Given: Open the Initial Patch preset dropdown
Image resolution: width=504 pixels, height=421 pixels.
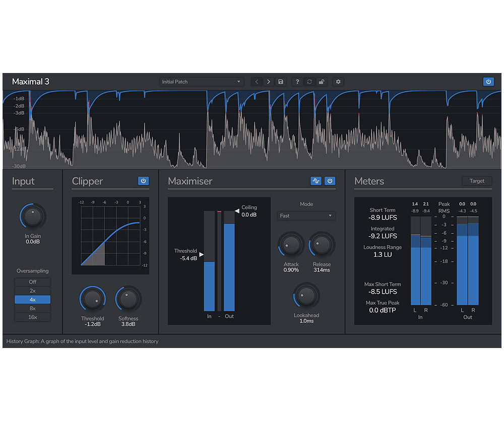Looking at the screenshot, I should point(202,82).
